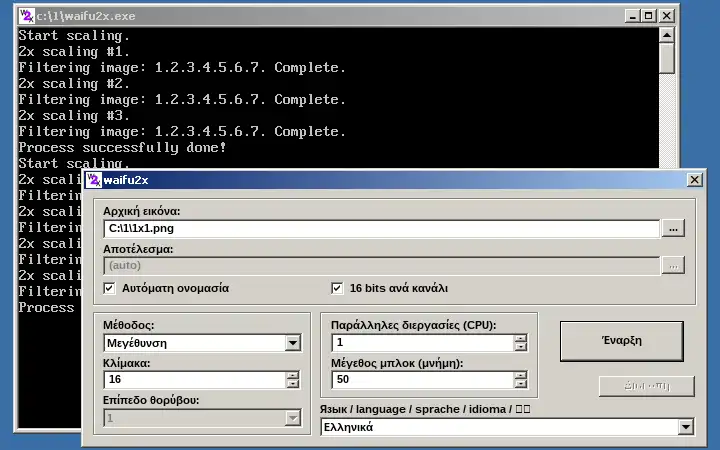
Task: Click the source image path field
Action: pos(382,229)
